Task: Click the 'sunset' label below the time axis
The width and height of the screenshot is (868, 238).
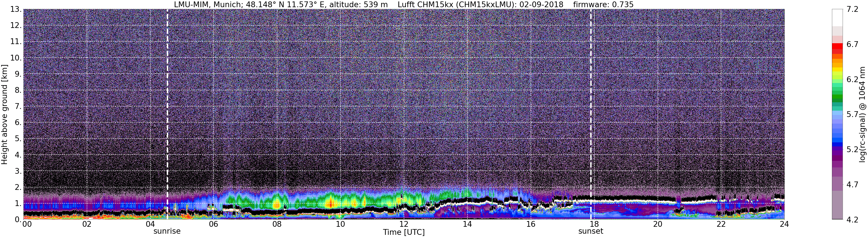Action: [x=591, y=231]
